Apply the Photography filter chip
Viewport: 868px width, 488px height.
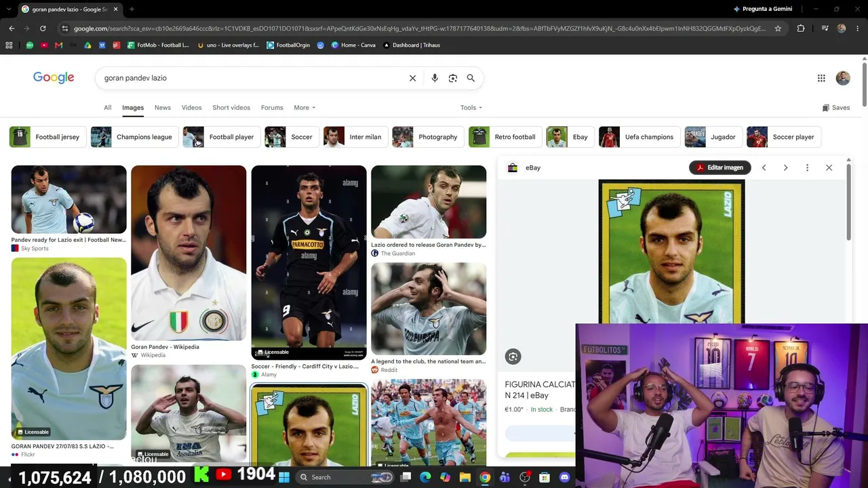(x=428, y=137)
